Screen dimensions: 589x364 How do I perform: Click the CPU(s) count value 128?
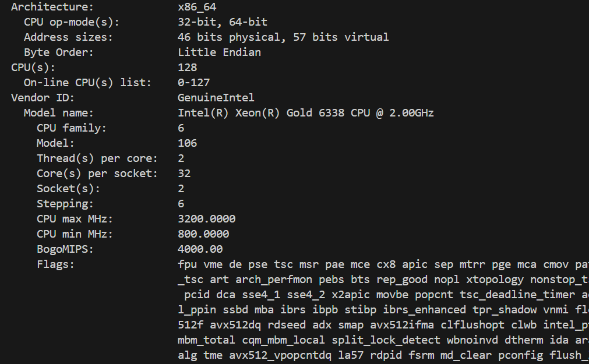pyautogui.click(x=188, y=68)
